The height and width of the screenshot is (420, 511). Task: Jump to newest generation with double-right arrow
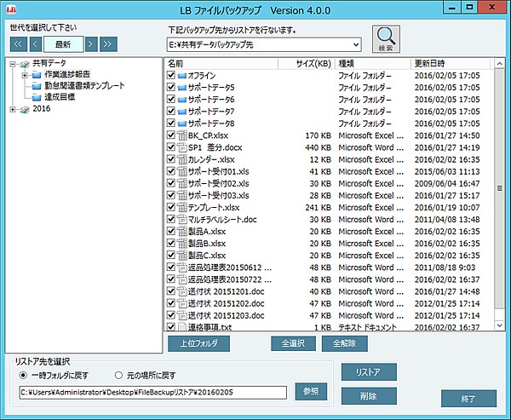point(108,43)
